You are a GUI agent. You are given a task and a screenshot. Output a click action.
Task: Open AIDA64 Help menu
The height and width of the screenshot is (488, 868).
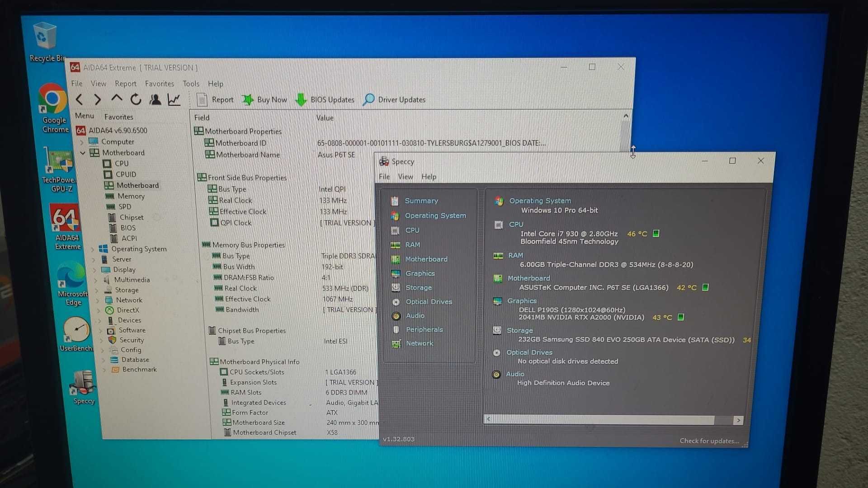point(216,84)
